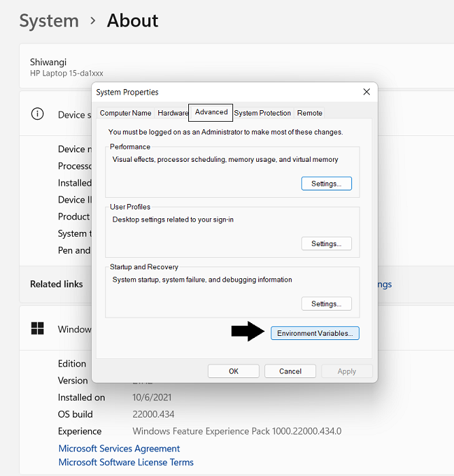Close the System Properties dialog

click(366, 92)
